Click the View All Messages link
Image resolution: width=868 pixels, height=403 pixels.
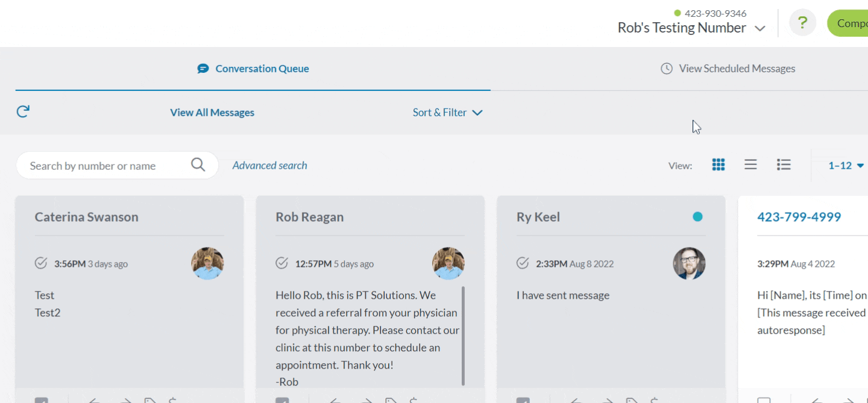coord(212,113)
